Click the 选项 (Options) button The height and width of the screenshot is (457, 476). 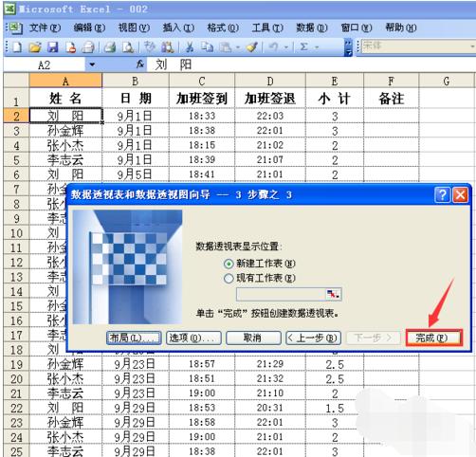tap(193, 338)
